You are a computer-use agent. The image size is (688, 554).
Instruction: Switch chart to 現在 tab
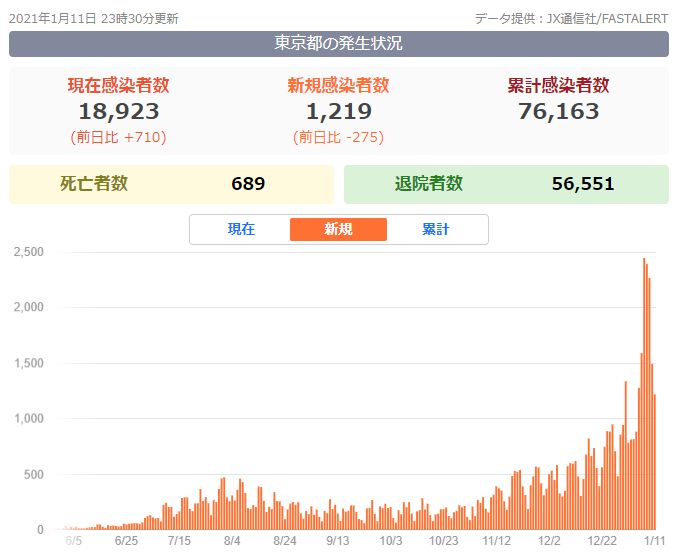pyautogui.click(x=241, y=229)
